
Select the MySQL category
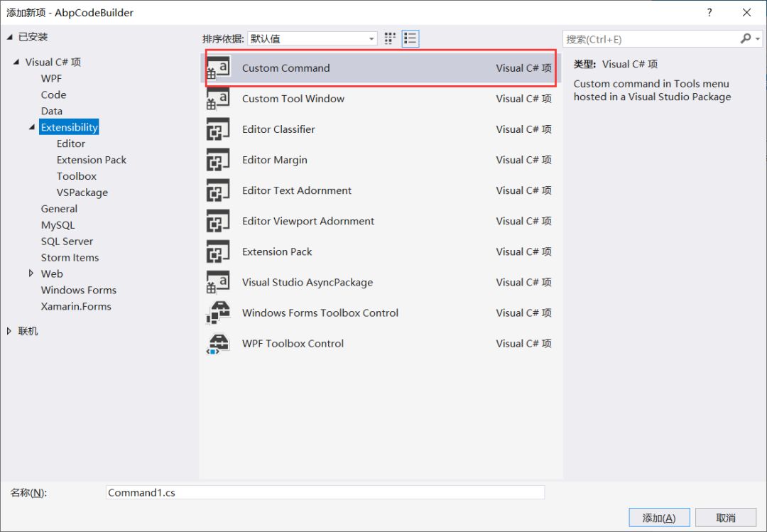[58, 225]
